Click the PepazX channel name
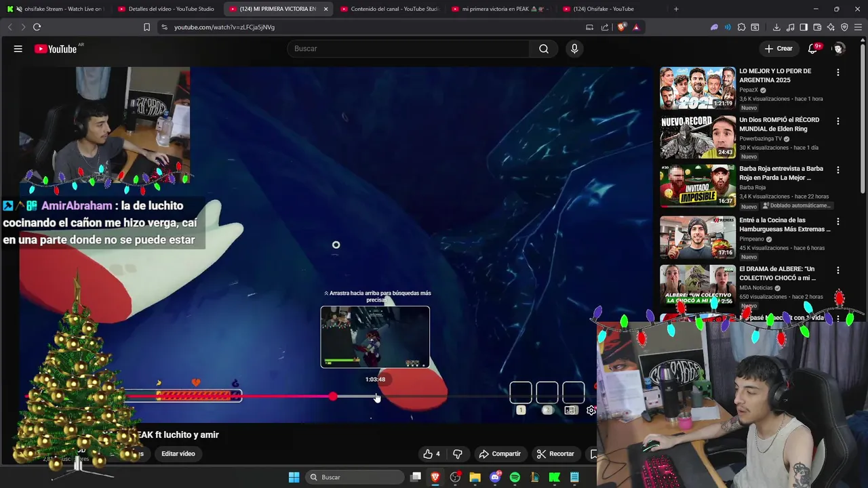868x488 pixels. pos(749,90)
